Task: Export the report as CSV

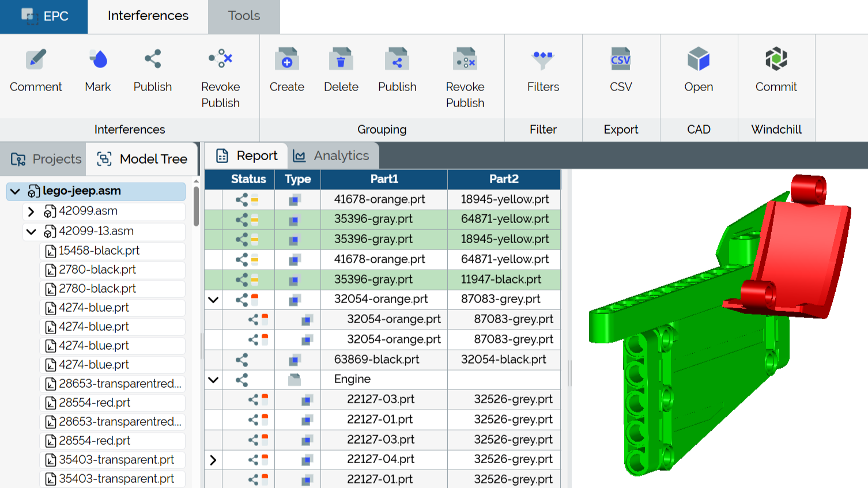Action: [x=621, y=69]
